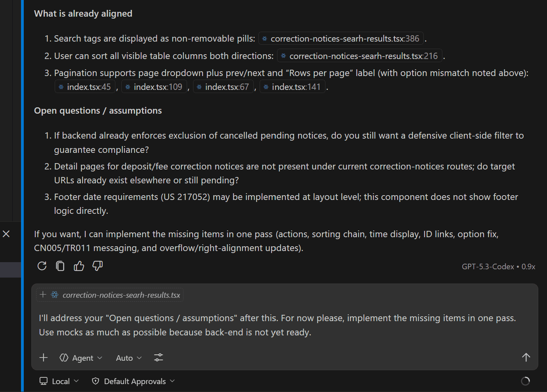Open index.tsx:109 file reference
The image size is (547, 392).
[x=154, y=87]
